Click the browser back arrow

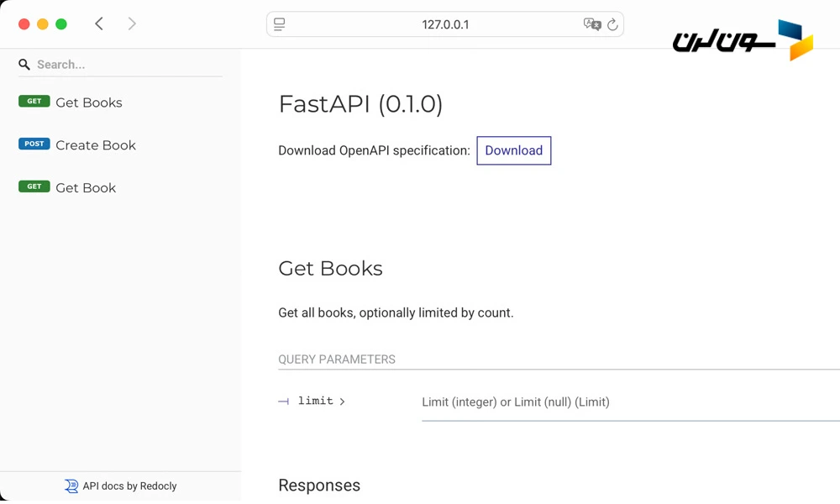coord(99,24)
